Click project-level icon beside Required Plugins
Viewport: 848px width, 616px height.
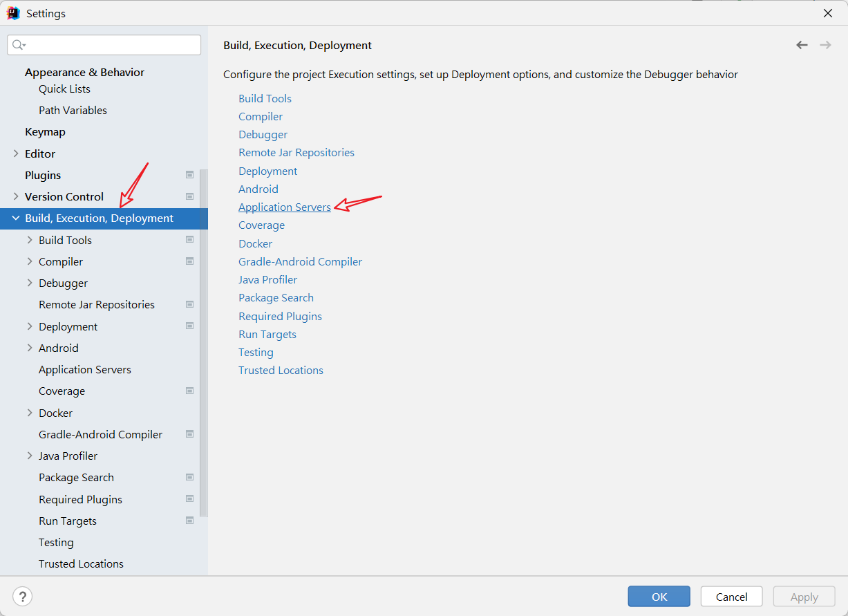[189, 499]
